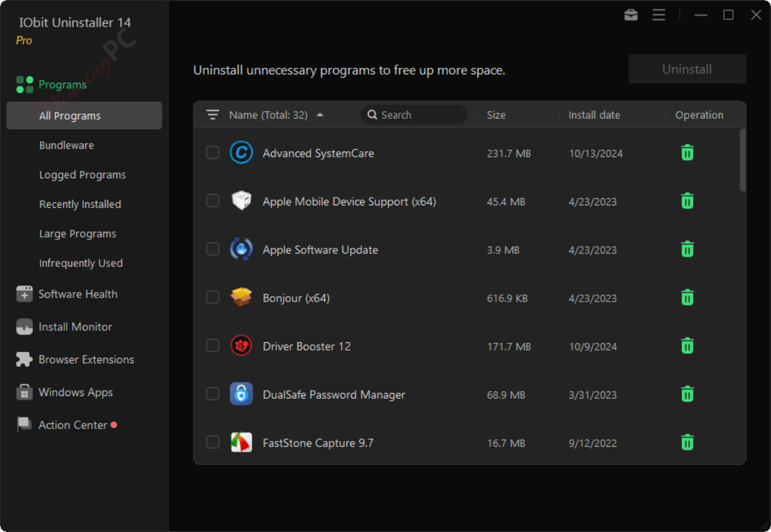
Task: Click the Install Monitor icon
Action: 24,327
